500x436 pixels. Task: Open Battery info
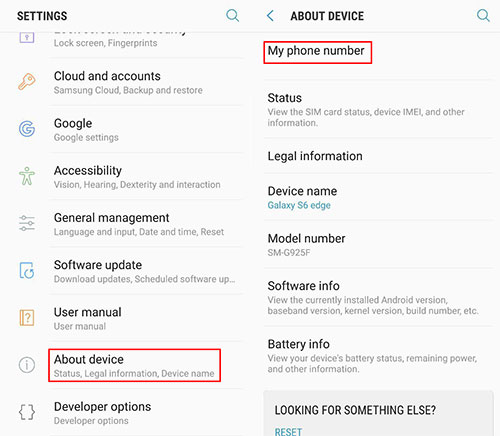point(378,356)
